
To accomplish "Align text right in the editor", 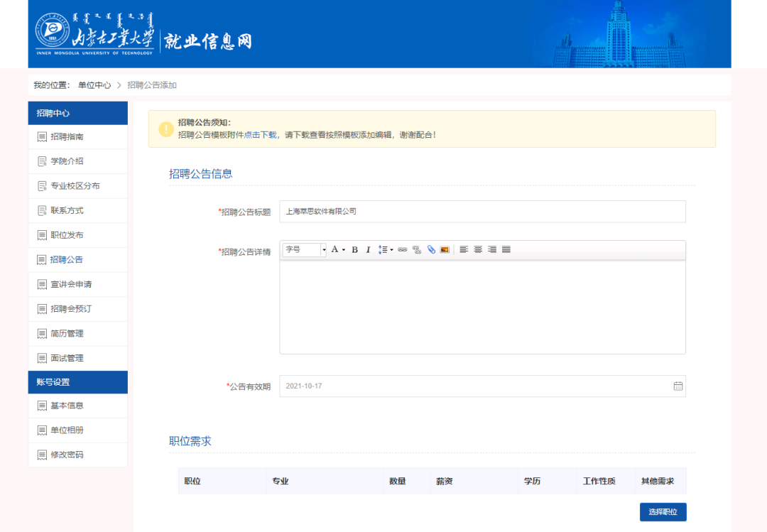I will coord(492,250).
